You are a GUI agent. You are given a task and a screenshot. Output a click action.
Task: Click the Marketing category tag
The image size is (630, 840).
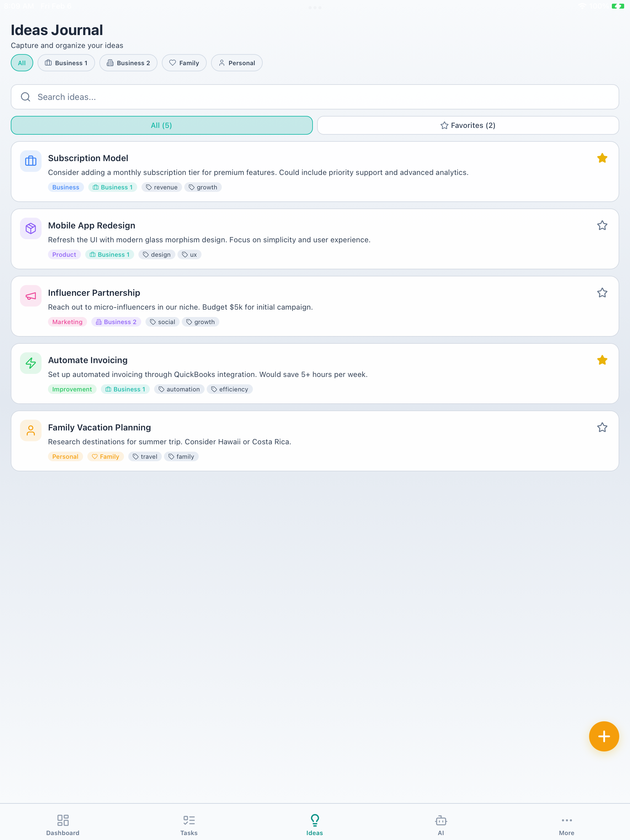point(67,322)
